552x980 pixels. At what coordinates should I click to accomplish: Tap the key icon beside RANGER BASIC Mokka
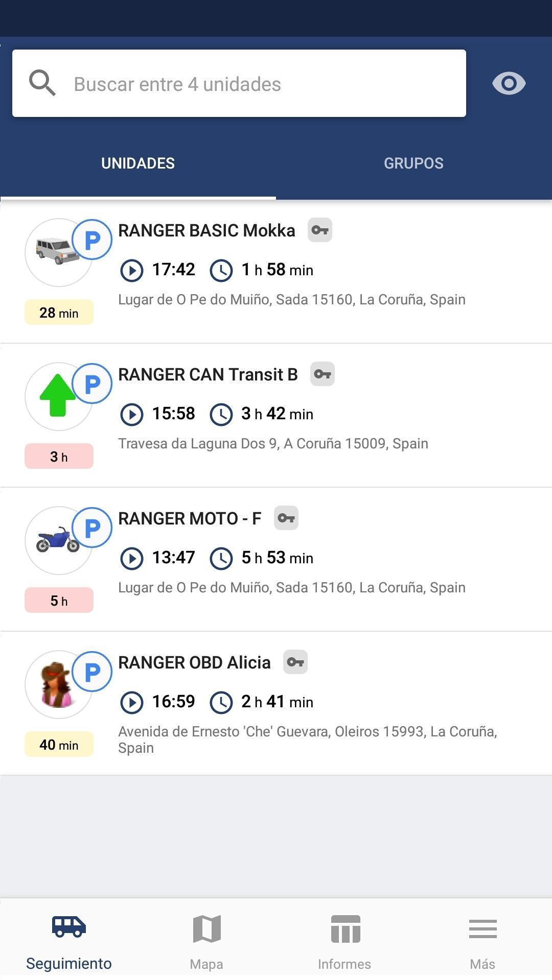click(x=320, y=230)
